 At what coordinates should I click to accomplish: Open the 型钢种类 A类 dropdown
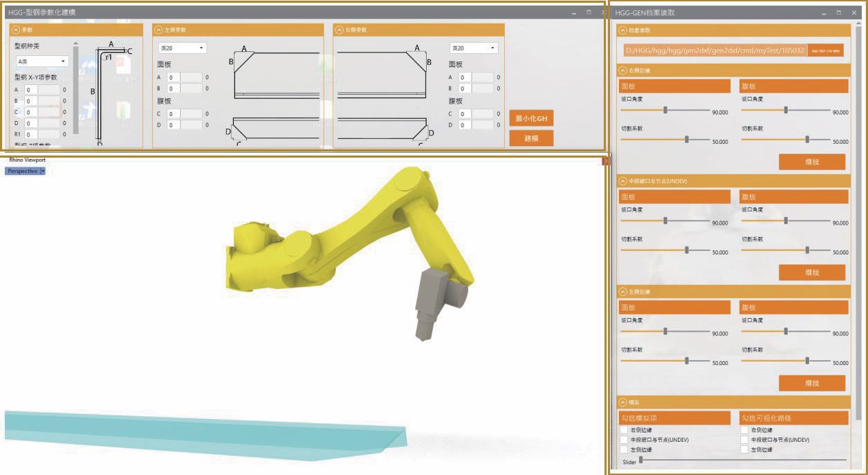(x=41, y=62)
